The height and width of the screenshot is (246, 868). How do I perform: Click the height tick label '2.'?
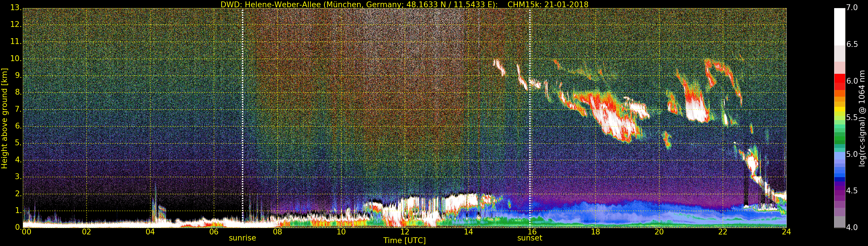click(18, 193)
